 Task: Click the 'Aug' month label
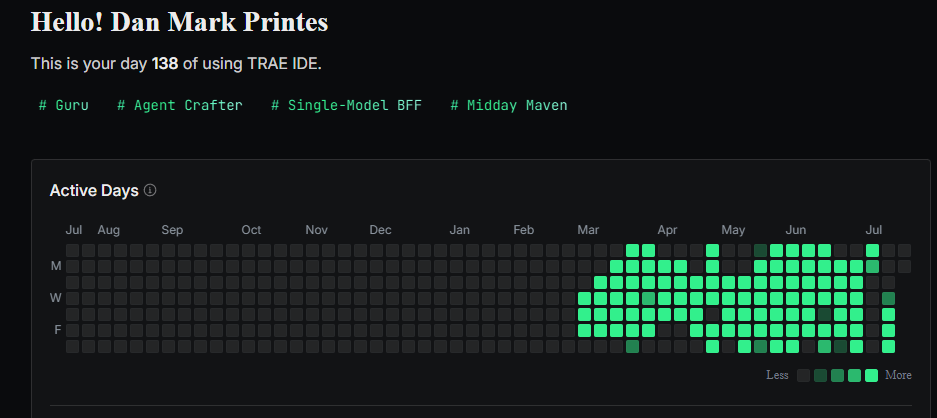pos(109,230)
